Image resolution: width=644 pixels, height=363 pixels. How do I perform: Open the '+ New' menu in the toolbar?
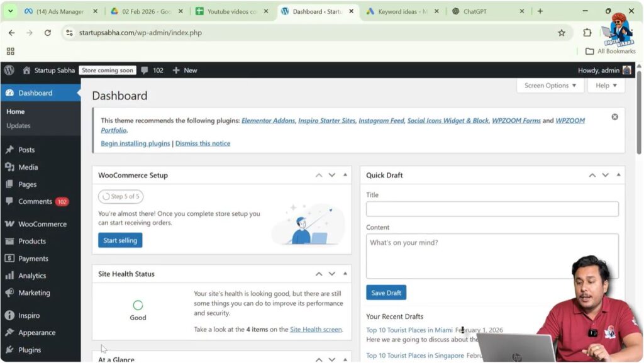coord(184,70)
